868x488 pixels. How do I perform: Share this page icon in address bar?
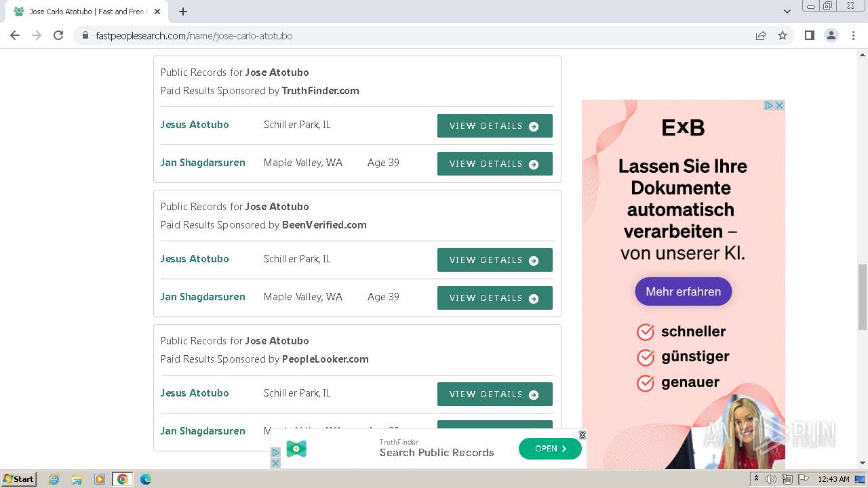click(x=761, y=35)
